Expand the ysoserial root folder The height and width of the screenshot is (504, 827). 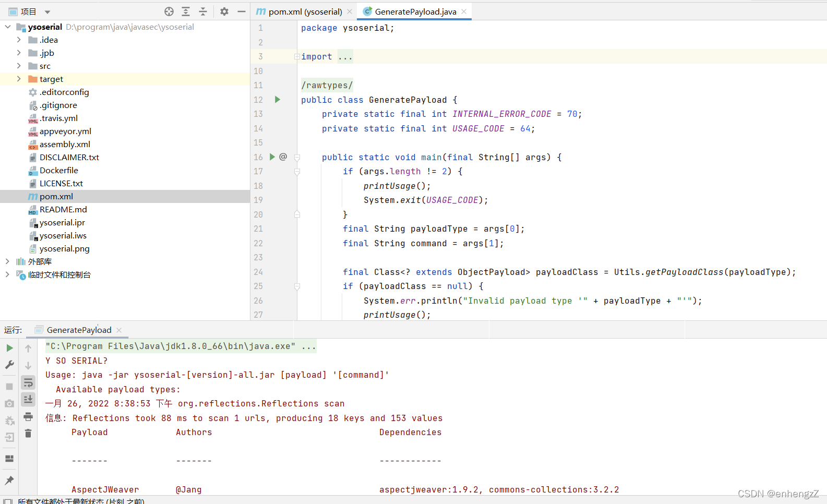click(x=8, y=27)
